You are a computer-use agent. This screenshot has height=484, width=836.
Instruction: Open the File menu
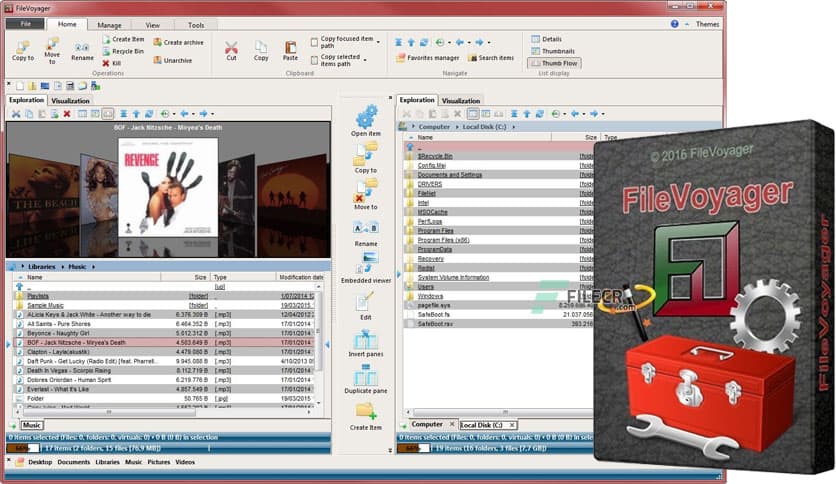pos(26,24)
